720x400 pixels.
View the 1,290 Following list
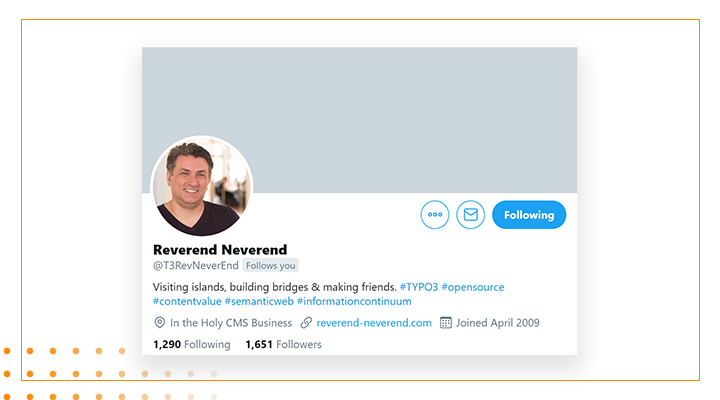tap(191, 344)
